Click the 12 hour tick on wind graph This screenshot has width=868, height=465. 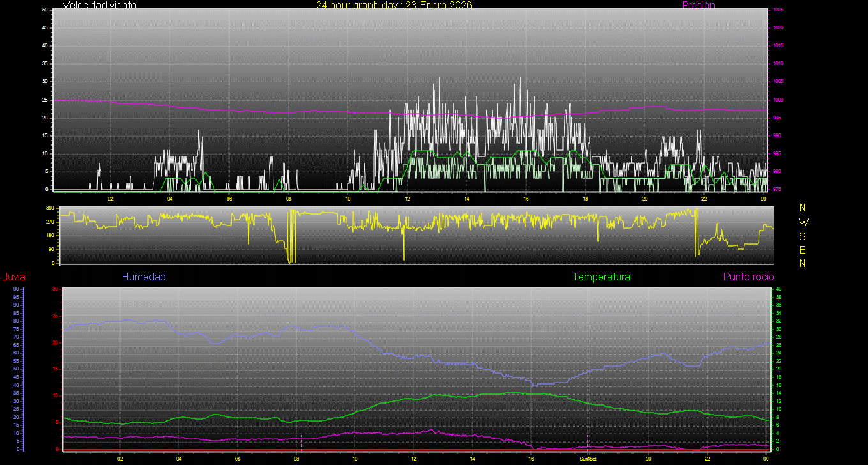(407, 199)
